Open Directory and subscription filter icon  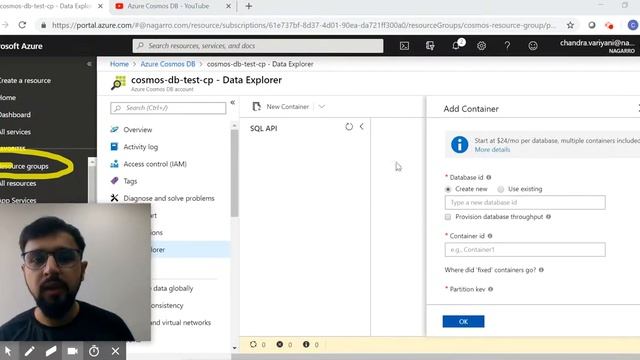click(x=430, y=46)
